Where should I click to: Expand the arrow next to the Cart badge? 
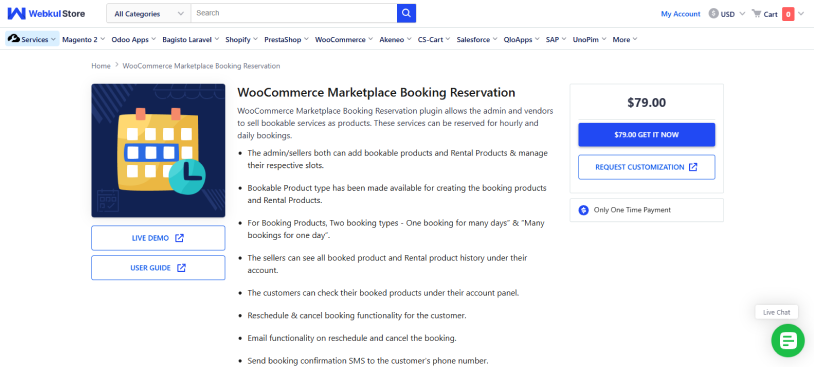(801, 13)
